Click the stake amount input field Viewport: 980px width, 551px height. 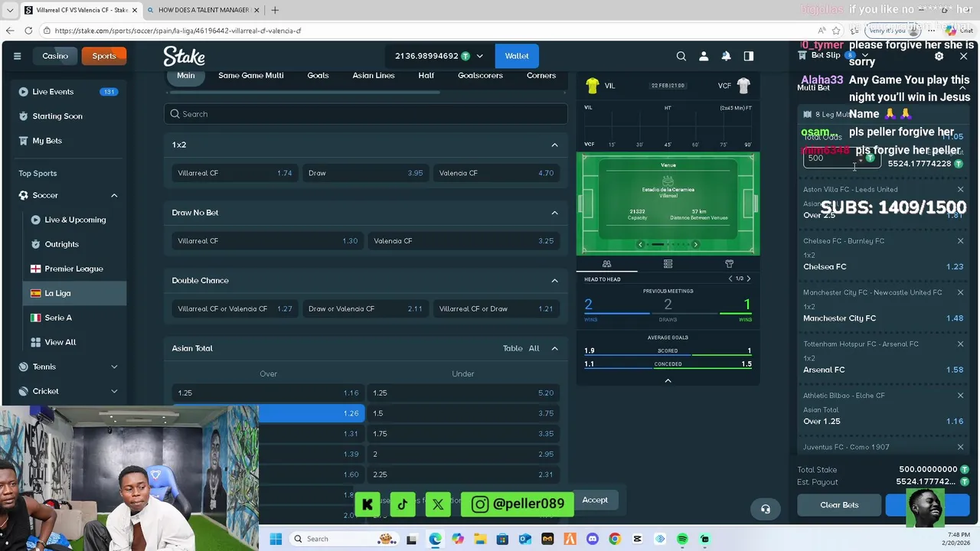pos(841,158)
